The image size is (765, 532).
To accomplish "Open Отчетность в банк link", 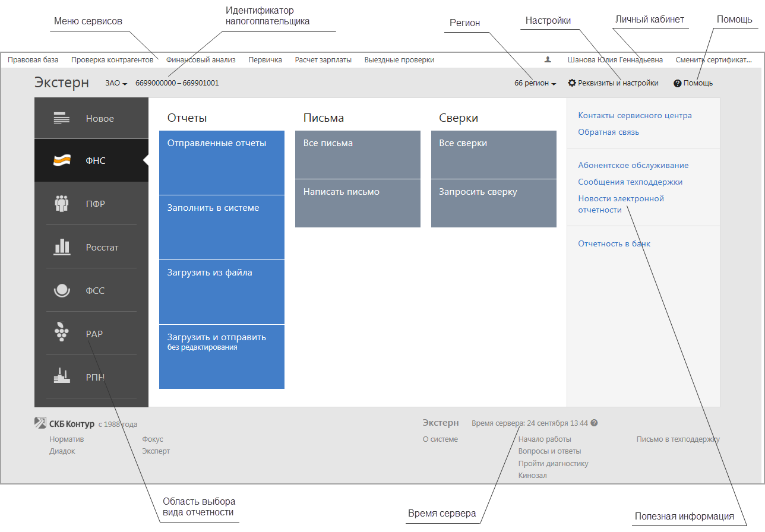I will coord(614,244).
